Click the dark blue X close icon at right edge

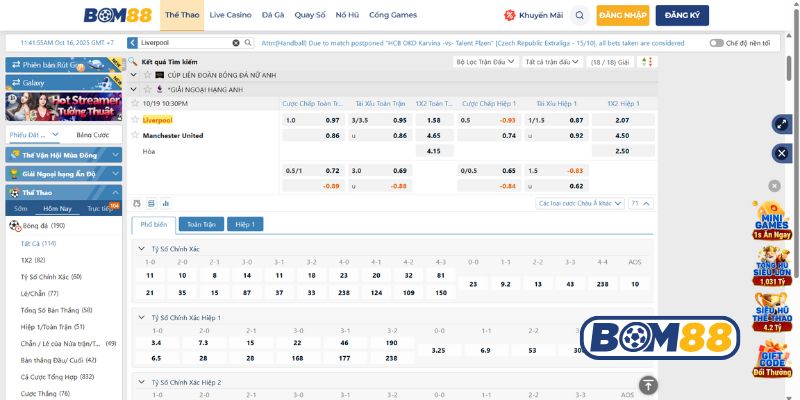pyautogui.click(x=782, y=153)
